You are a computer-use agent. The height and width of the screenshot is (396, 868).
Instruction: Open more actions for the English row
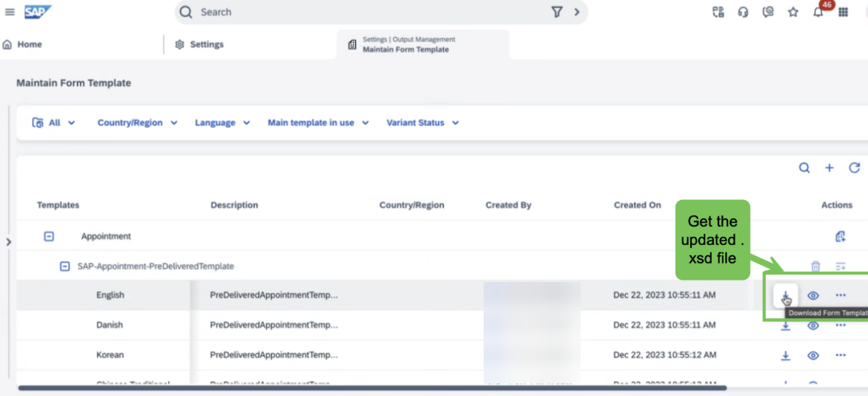[841, 295]
